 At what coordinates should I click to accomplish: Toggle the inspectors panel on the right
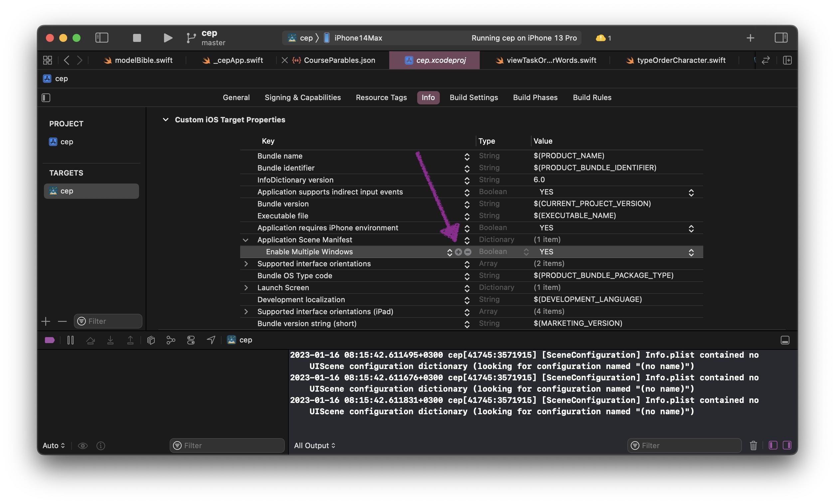pos(781,38)
